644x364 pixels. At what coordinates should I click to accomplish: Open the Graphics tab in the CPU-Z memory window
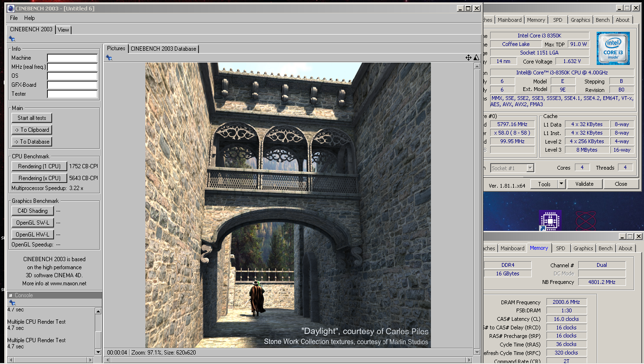coord(583,248)
